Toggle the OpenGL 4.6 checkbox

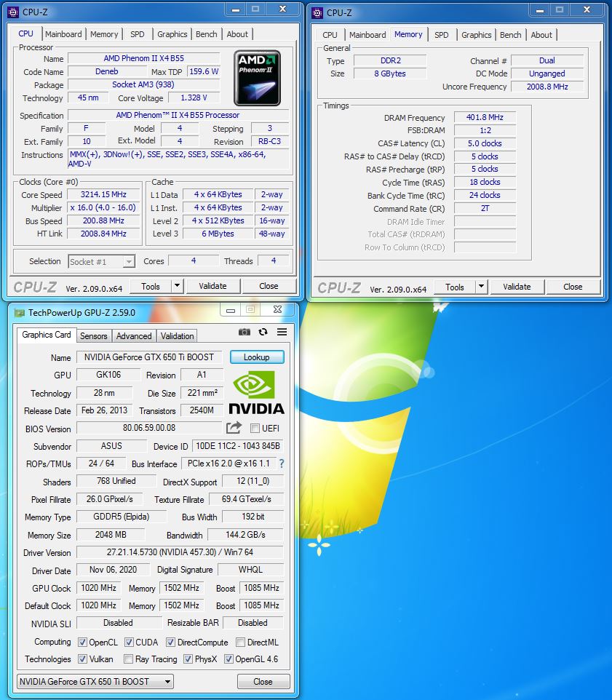pyautogui.click(x=228, y=659)
